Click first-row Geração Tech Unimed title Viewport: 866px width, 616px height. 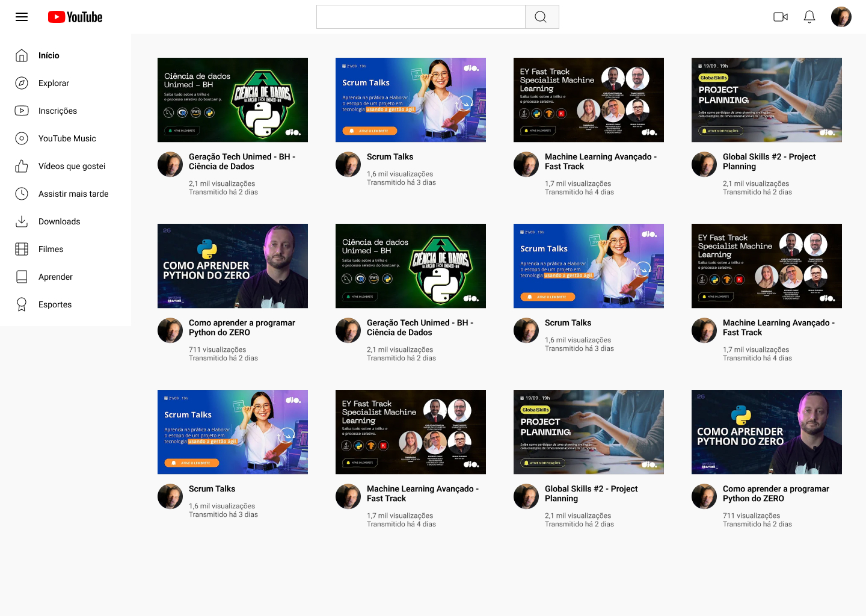[242, 161]
